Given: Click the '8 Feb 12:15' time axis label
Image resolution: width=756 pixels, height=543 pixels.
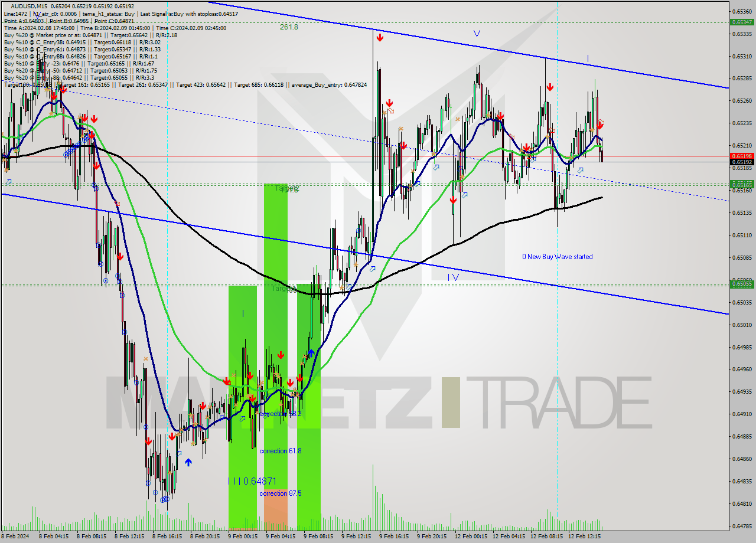Looking at the screenshot, I should coord(128,537).
